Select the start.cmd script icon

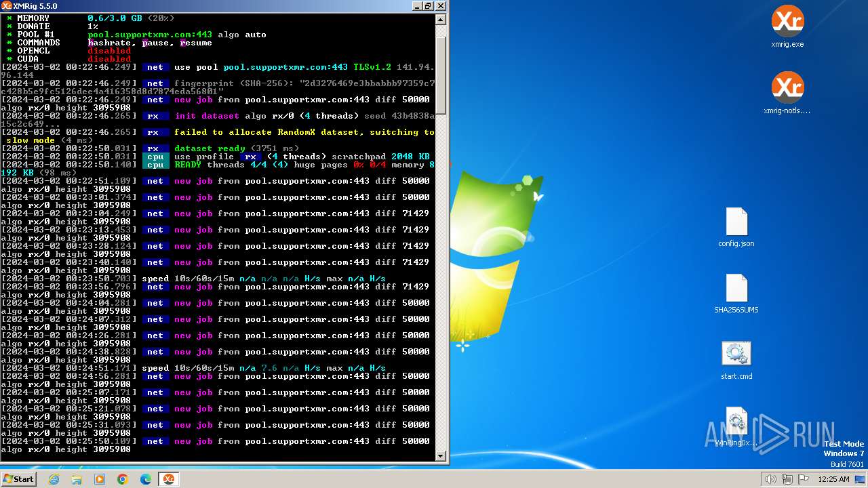(x=736, y=361)
